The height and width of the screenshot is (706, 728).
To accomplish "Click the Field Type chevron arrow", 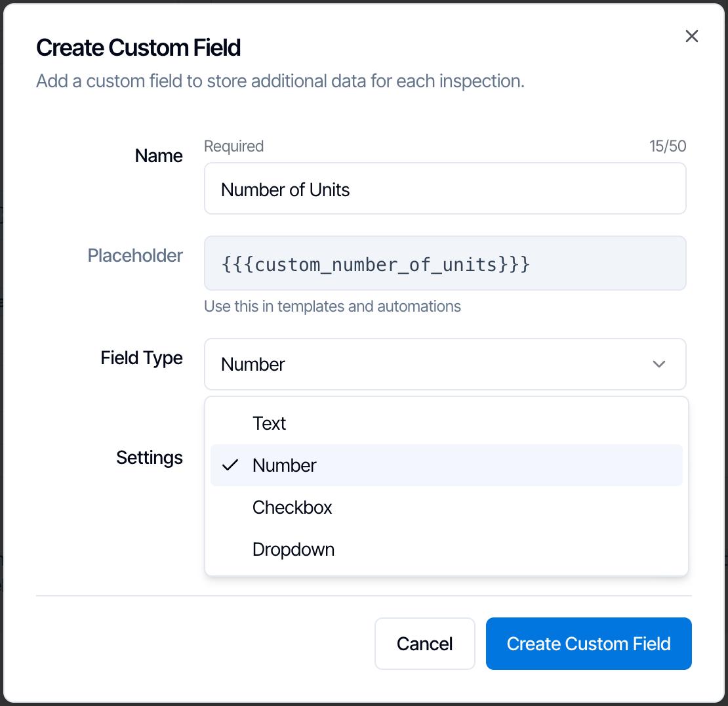I will (659, 364).
